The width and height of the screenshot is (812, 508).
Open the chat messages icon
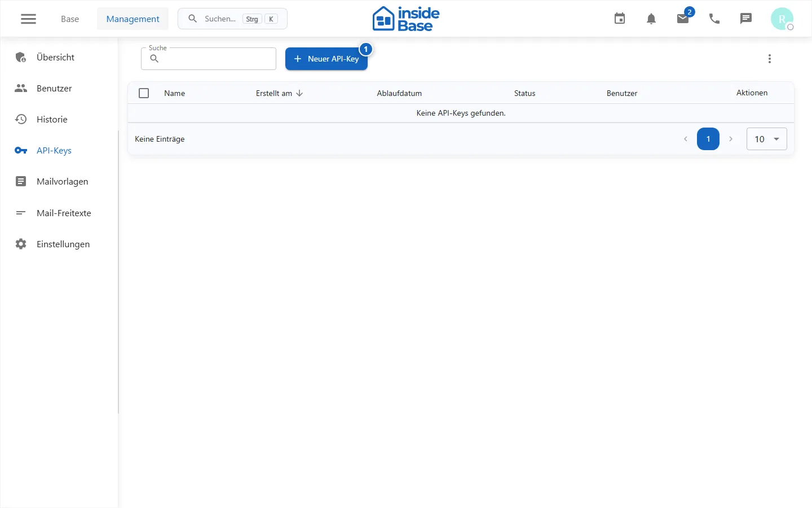pos(746,19)
